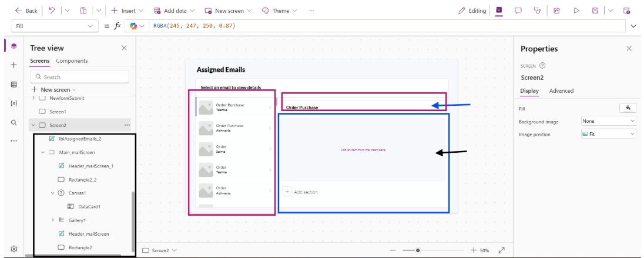Image resolution: width=644 pixels, height=258 pixels.
Task: Select Screen1 in the tree
Action: (x=58, y=111)
